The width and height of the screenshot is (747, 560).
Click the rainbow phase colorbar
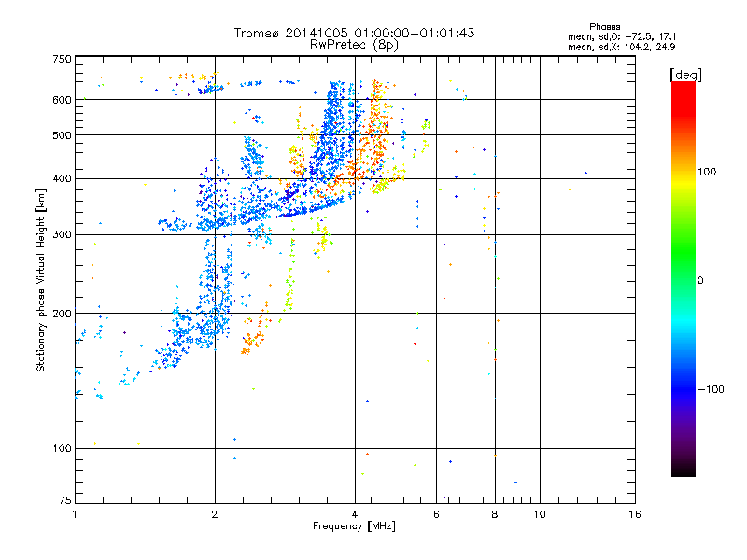(x=684, y=278)
